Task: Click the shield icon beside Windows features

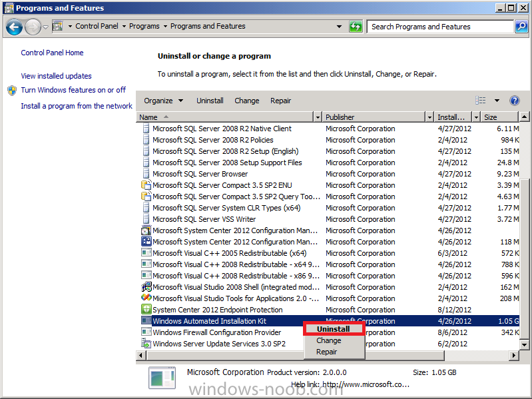Action: (x=12, y=90)
